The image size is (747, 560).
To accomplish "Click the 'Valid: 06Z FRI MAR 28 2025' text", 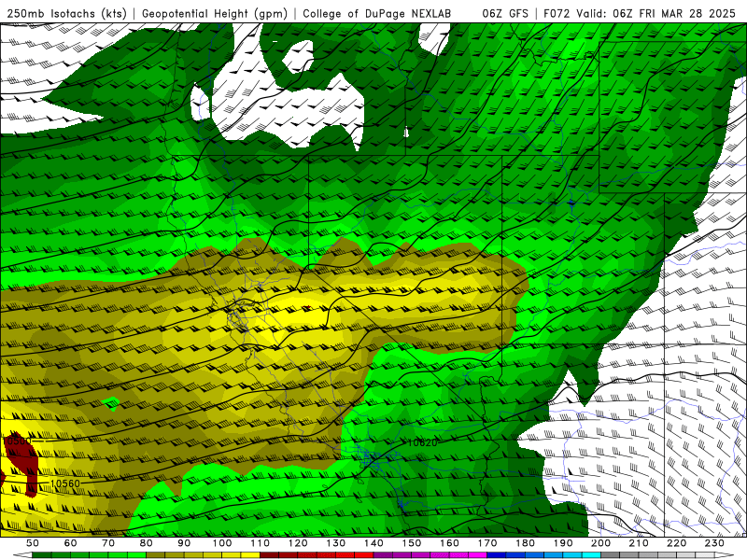I will (x=656, y=14).
